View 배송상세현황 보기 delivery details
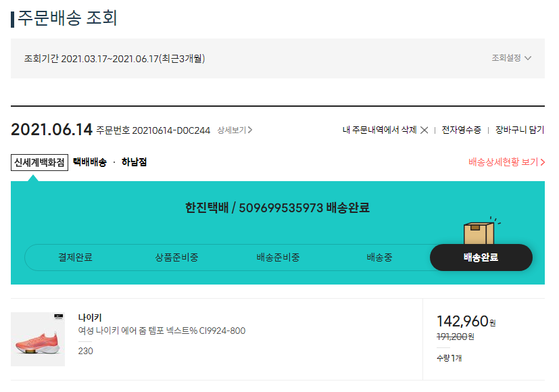The width and height of the screenshot is (559, 392). coord(506,162)
